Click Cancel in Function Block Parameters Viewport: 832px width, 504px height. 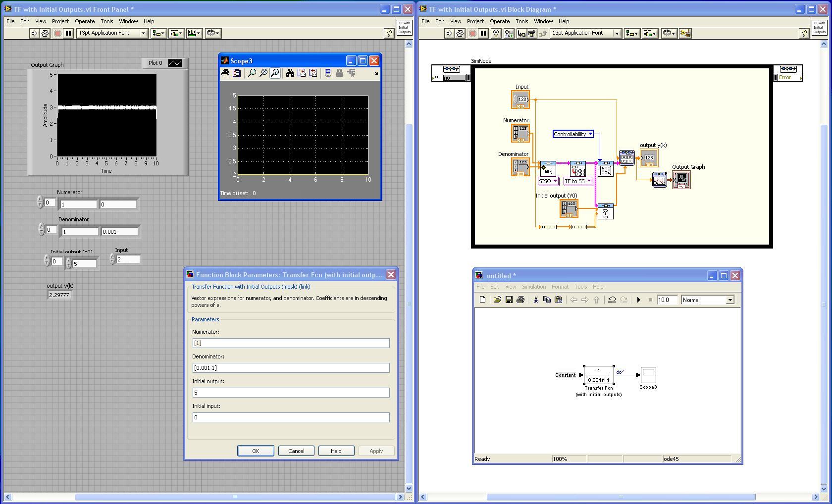tap(296, 451)
